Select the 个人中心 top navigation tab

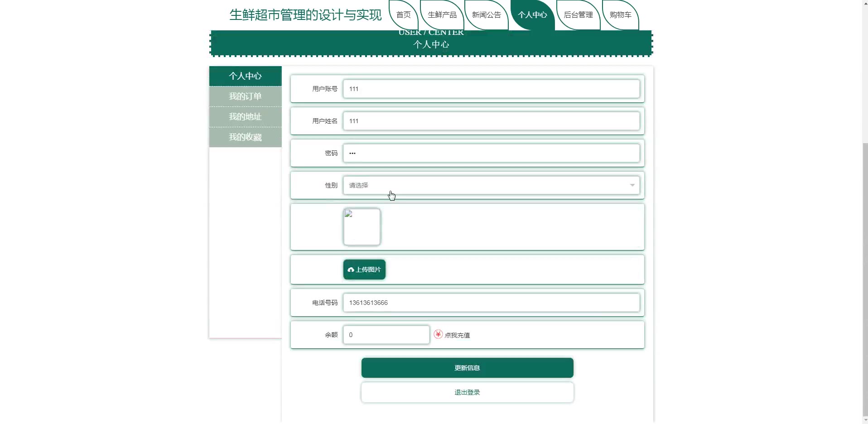click(532, 15)
